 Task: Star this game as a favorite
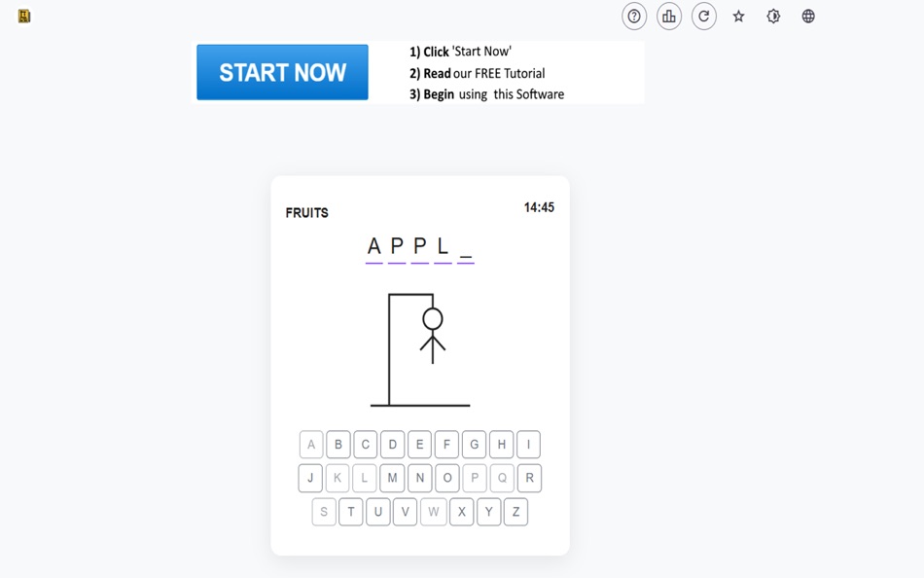(x=739, y=16)
